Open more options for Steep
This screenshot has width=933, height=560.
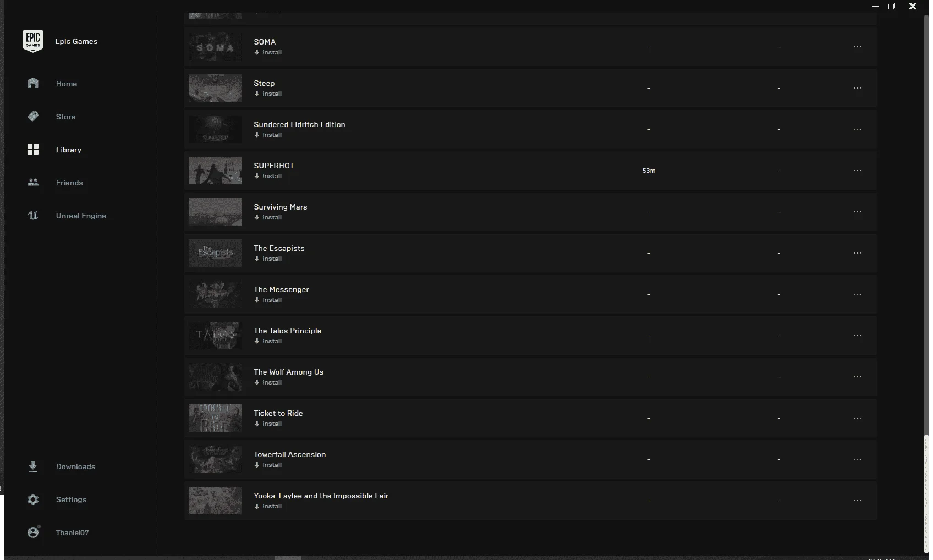tap(858, 88)
